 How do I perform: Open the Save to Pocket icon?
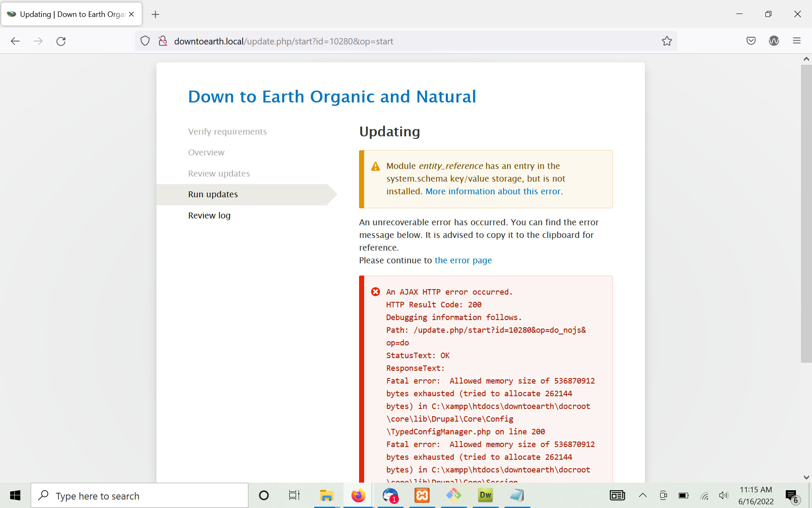point(751,41)
